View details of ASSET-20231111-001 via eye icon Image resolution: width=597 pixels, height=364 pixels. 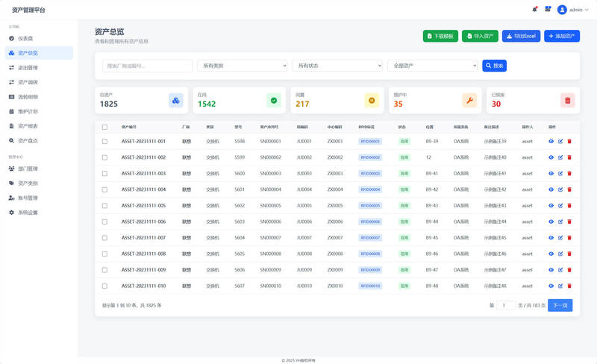click(x=551, y=141)
